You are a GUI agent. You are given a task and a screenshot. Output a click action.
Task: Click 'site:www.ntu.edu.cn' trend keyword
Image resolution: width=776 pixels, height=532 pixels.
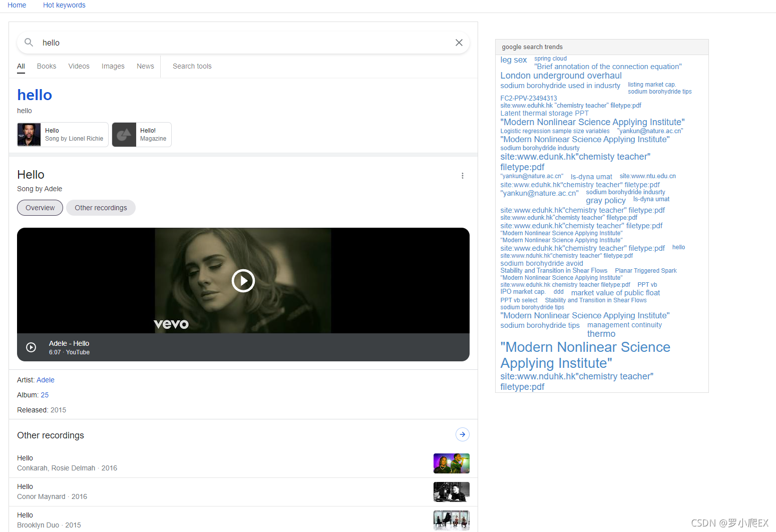point(647,176)
